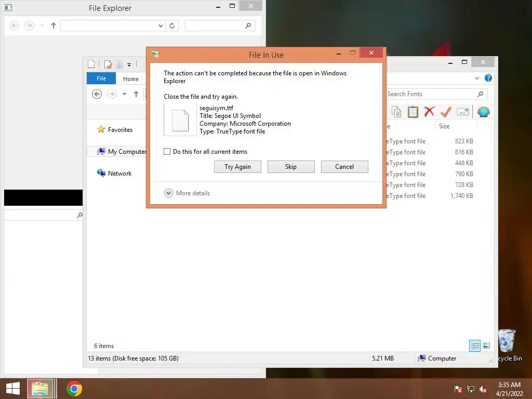Viewport: 532px width, 399px height.
Task: Click the seguisym.ttf file thumbnail
Action: tap(180, 120)
